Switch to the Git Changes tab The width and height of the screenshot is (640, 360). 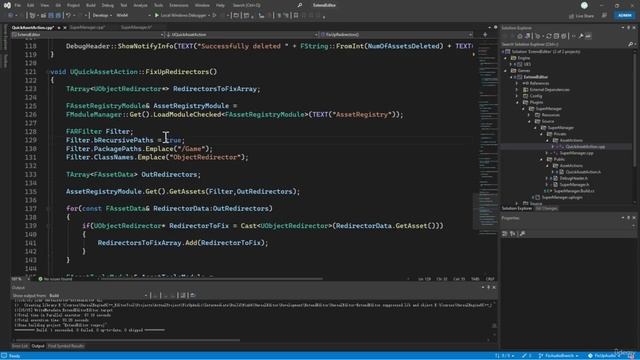[547, 209]
